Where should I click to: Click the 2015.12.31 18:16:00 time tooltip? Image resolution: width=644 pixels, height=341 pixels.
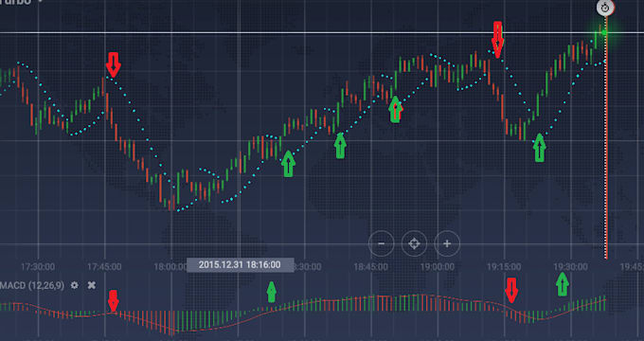click(x=240, y=265)
